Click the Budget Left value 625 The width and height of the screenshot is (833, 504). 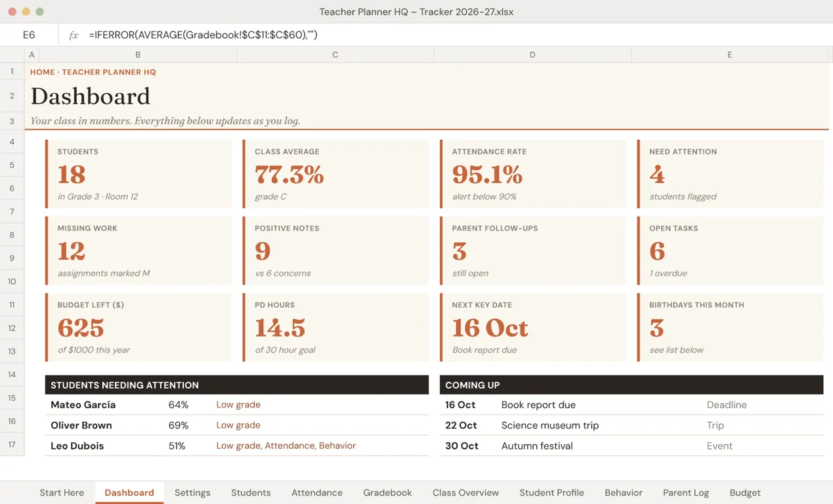pos(81,328)
